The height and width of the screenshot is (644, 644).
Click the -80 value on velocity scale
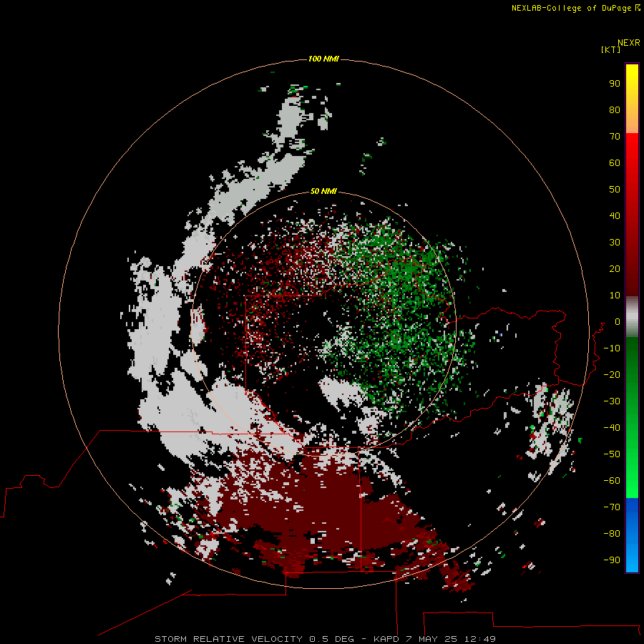pyautogui.click(x=612, y=534)
